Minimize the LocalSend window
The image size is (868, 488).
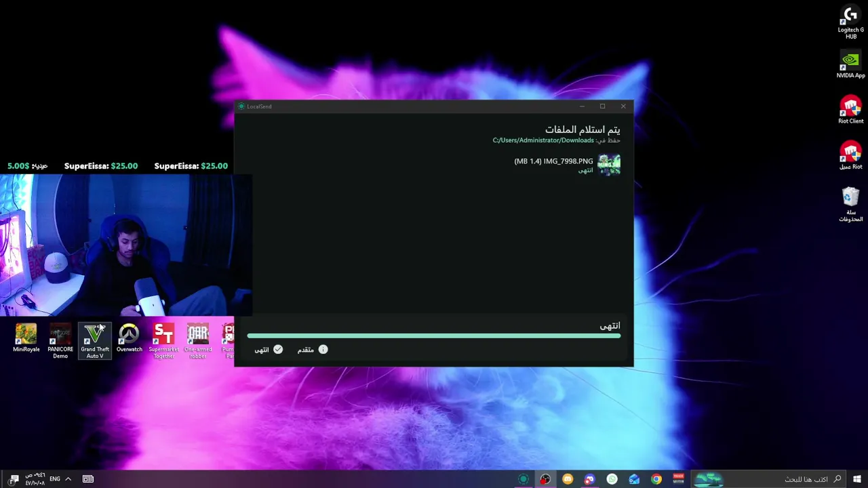click(582, 106)
